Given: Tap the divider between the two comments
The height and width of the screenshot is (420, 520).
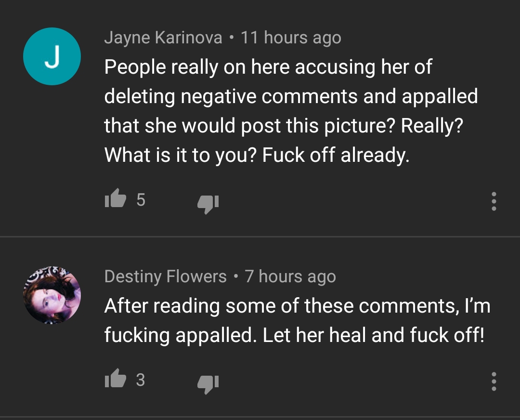Looking at the screenshot, I should click(260, 236).
